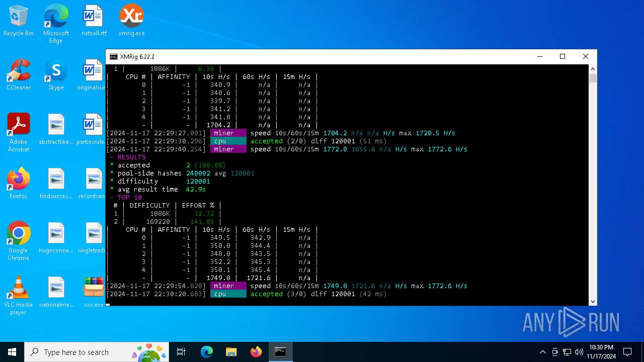Viewport: 644px width, 362px height.
Task: Open Microsoft Edge from the taskbar
Action: click(x=207, y=352)
